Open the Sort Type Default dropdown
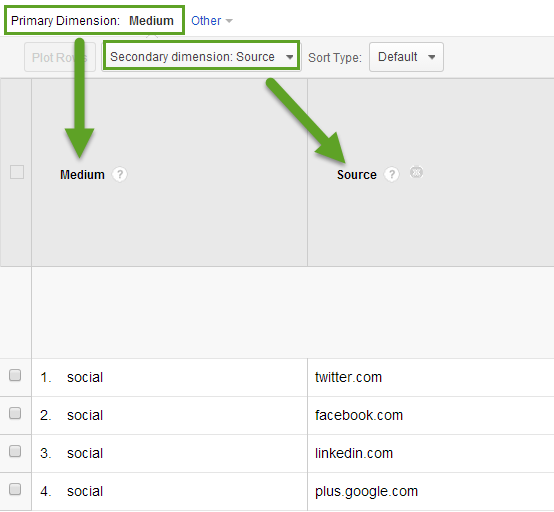This screenshot has width=554, height=512. tap(406, 57)
